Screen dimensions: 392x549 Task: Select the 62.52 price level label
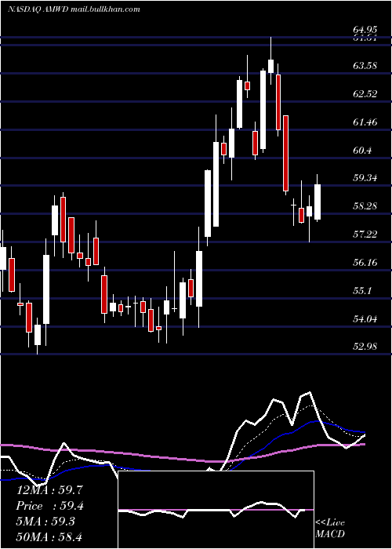coord(365,94)
